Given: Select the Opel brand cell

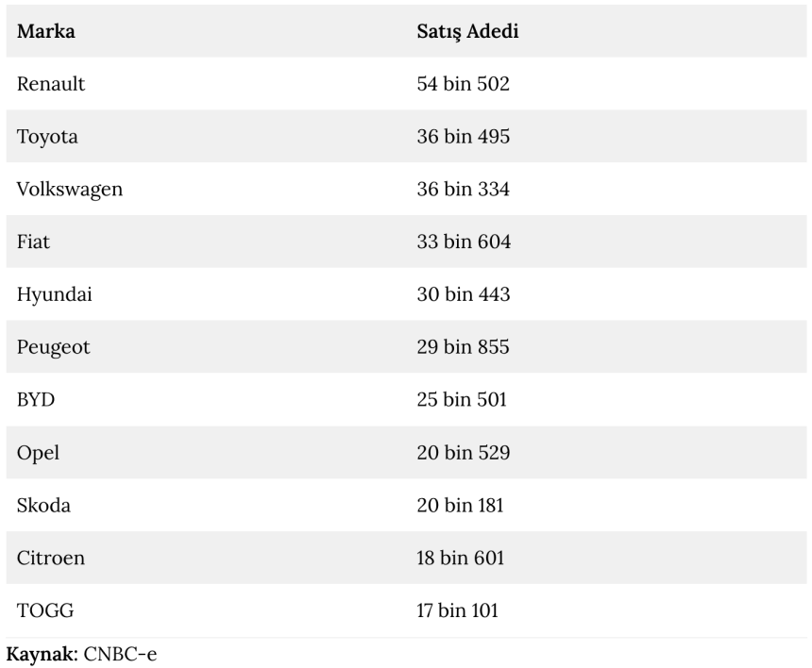Looking at the screenshot, I should pyautogui.click(x=38, y=453).
